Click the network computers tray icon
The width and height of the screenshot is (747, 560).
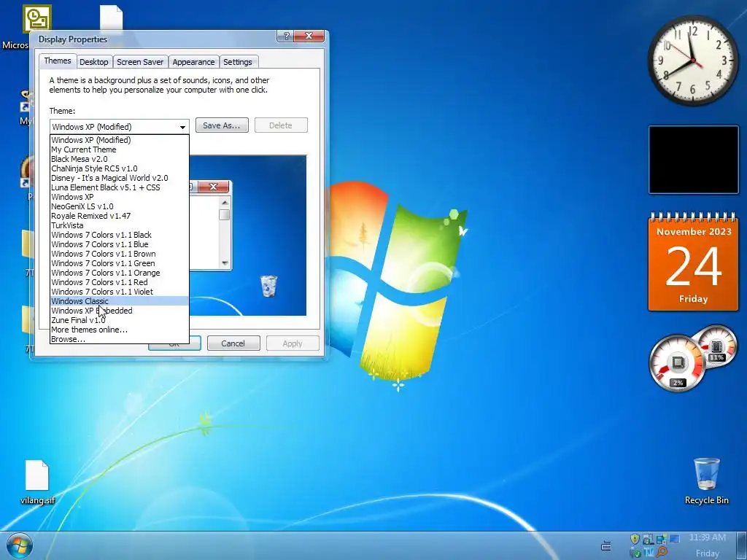(661, 539)
